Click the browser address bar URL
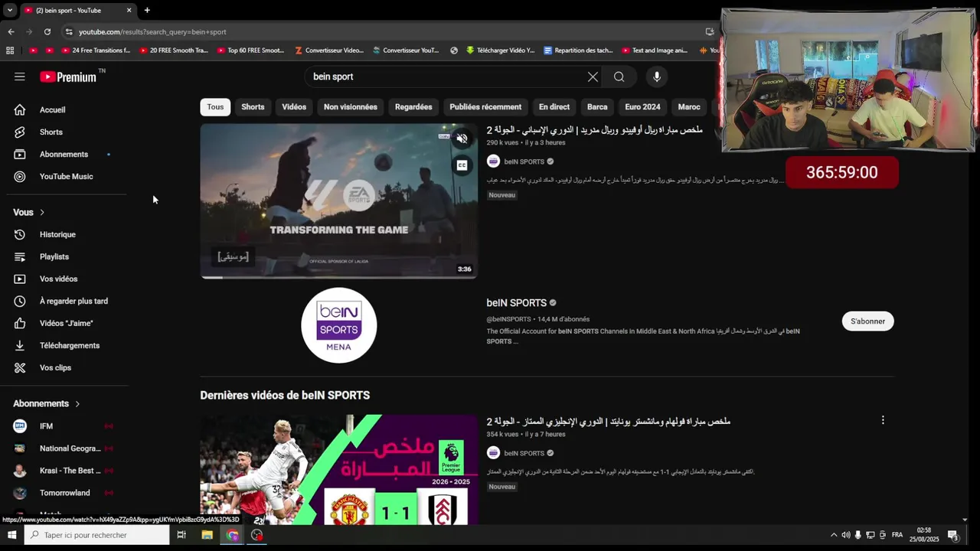This screenshot has height=551, width=980. coord(152,32)
